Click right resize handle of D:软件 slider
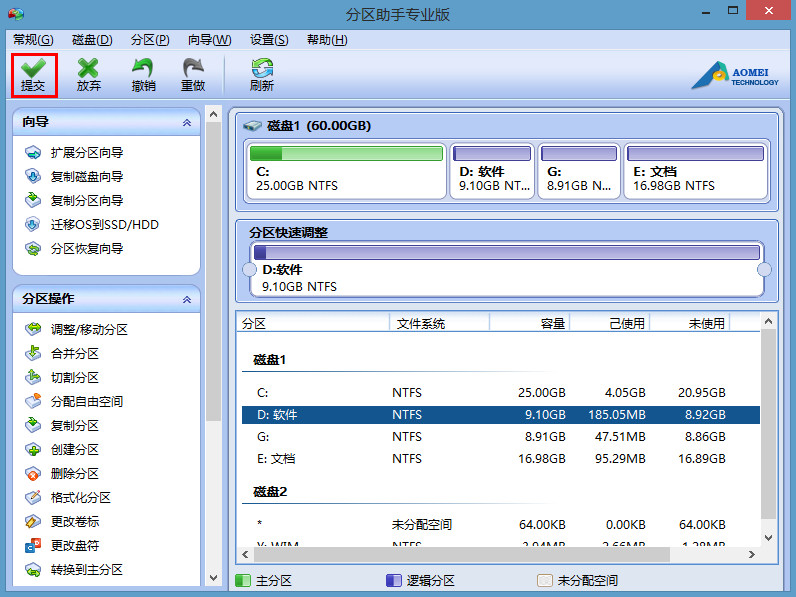This screenshot has width=796, height=597. point(765,270)
